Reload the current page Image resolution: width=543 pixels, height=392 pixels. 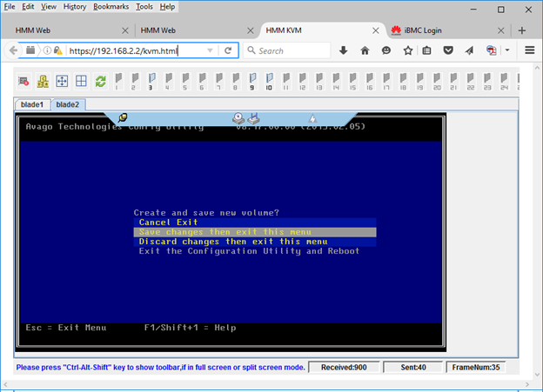point(228,50)
